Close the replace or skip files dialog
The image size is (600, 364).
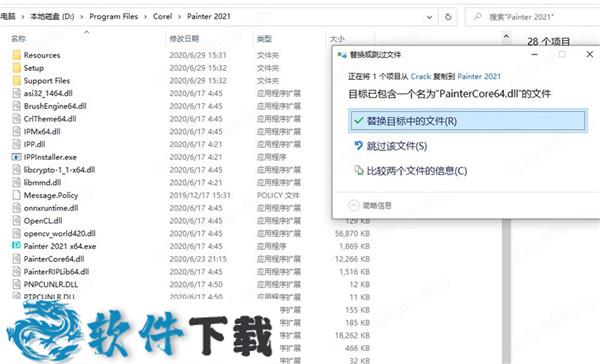pos(590,54)
